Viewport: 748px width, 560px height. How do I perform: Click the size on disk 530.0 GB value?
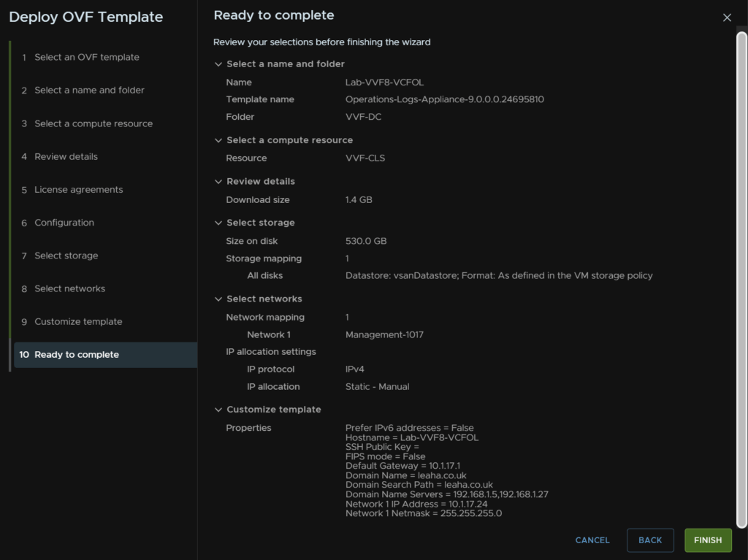(366, 242)
